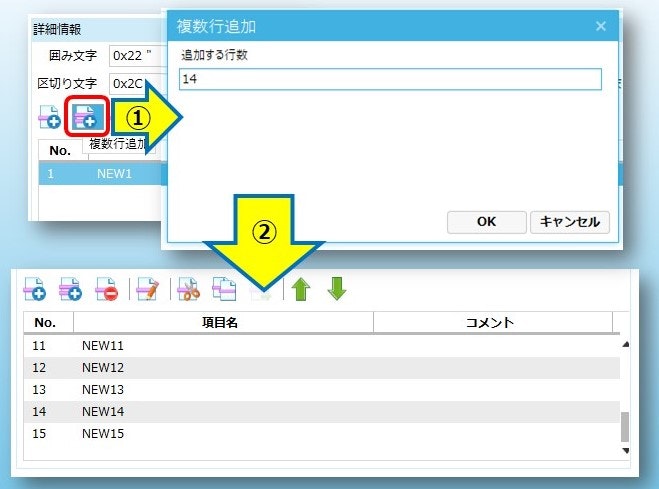The image size is (659, 489).
Task: Click the 追加する行数 input field
Action: click(390, 79)
